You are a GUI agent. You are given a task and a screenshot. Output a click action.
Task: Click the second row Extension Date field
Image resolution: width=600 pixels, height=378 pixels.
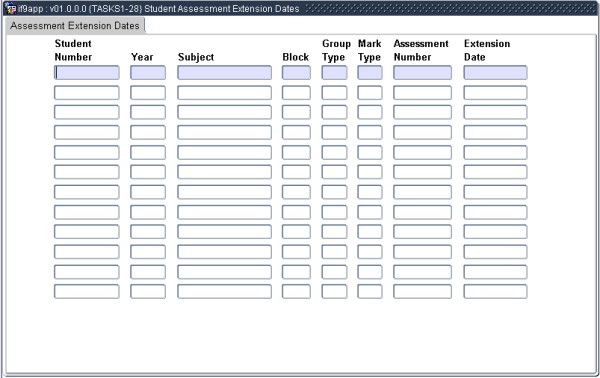pyautogui.click(x=495, y=93)
